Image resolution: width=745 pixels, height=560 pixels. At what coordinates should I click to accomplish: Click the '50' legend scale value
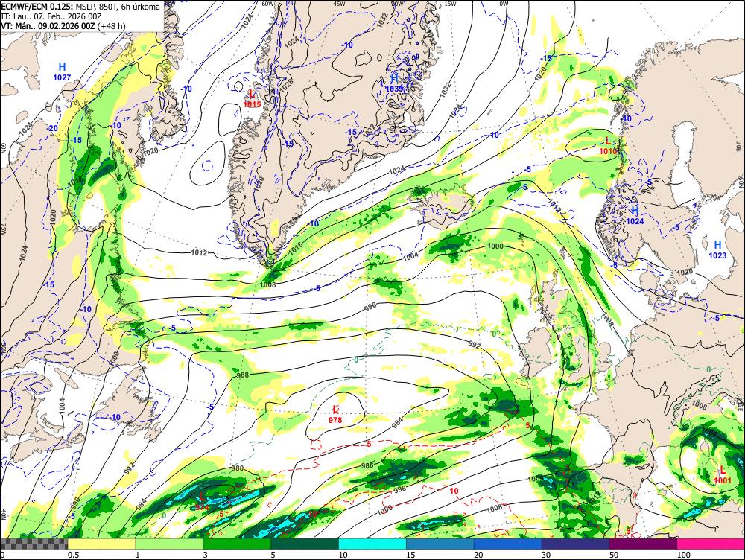(x=614, y=555)
